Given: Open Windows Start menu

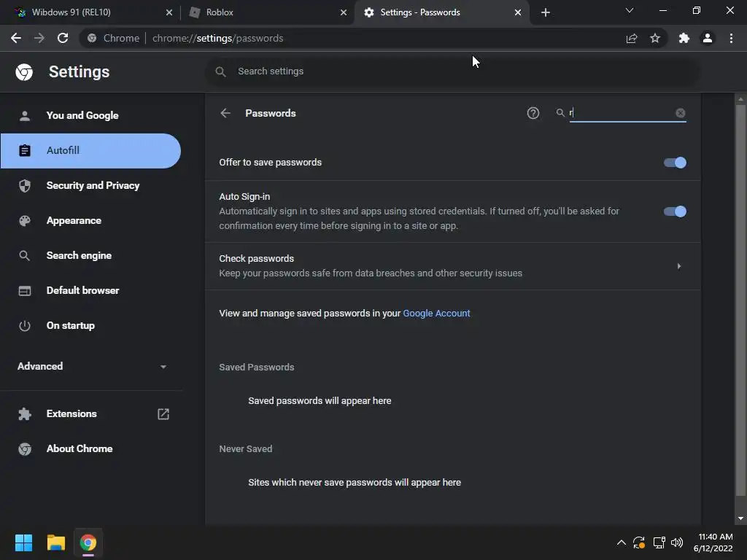Looking at the screenshot, I should click(x=23, y=542).
